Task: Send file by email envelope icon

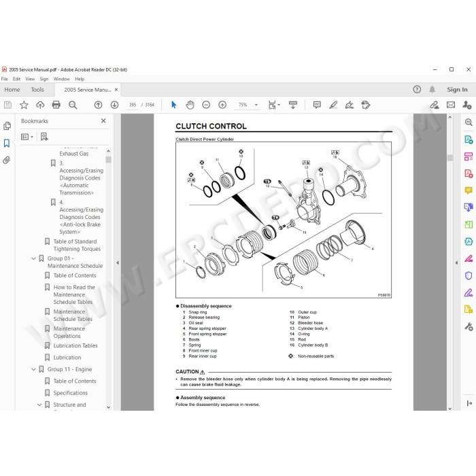Action: tap(451, 105)
